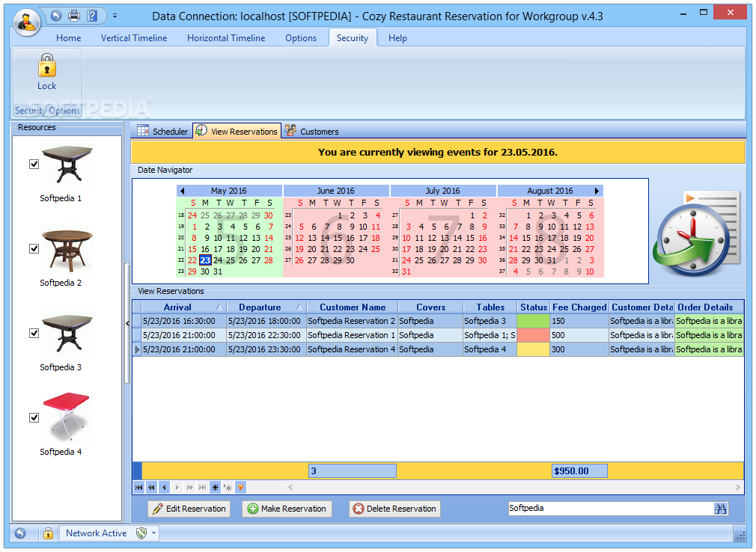Click the large clock report icon
This screenshot has height=552, width=756.
coord(696,235)
